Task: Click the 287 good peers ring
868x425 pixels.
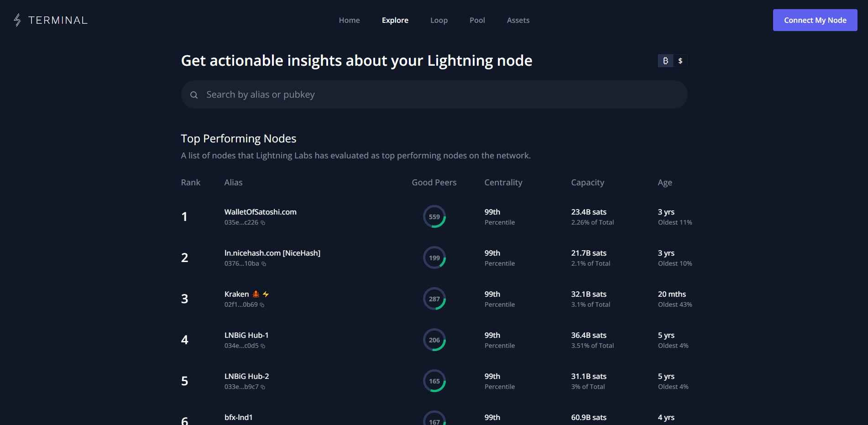Action: 434,299
